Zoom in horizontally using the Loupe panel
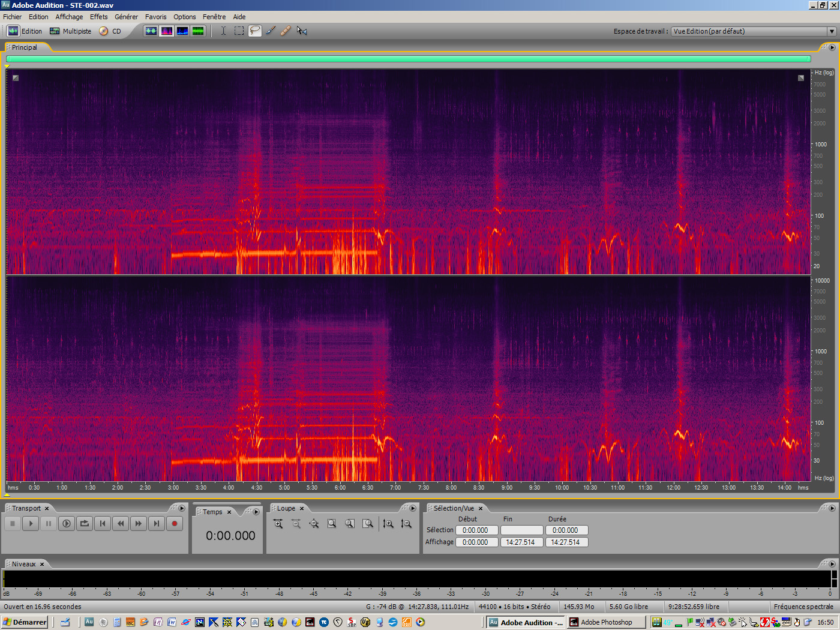Viewport: 840px width, 630px height. click(278, 523)
